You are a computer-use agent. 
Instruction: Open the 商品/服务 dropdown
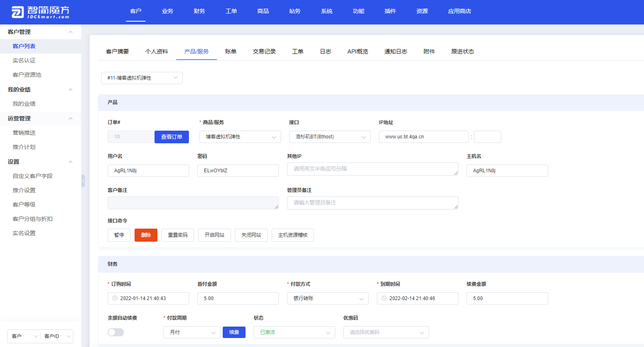coord(240,137)
